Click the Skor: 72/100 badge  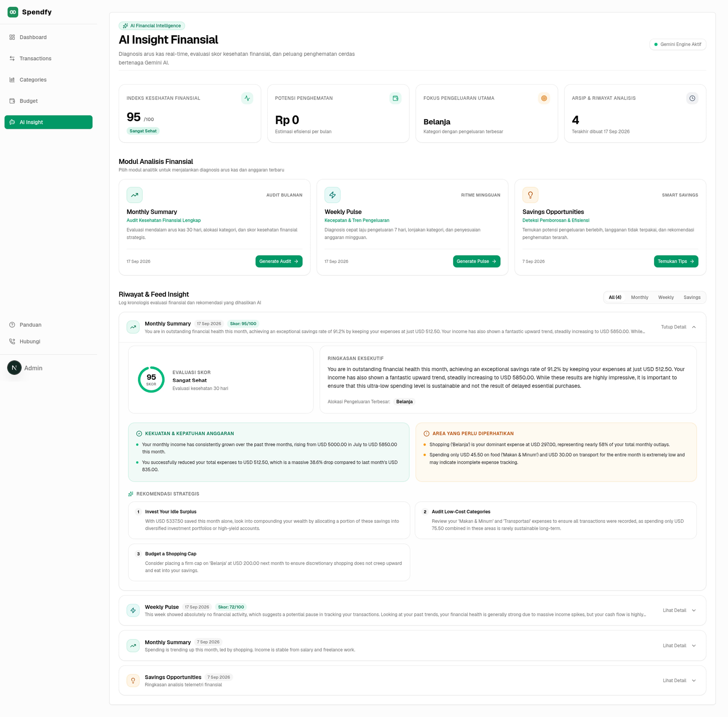(231, 607)
